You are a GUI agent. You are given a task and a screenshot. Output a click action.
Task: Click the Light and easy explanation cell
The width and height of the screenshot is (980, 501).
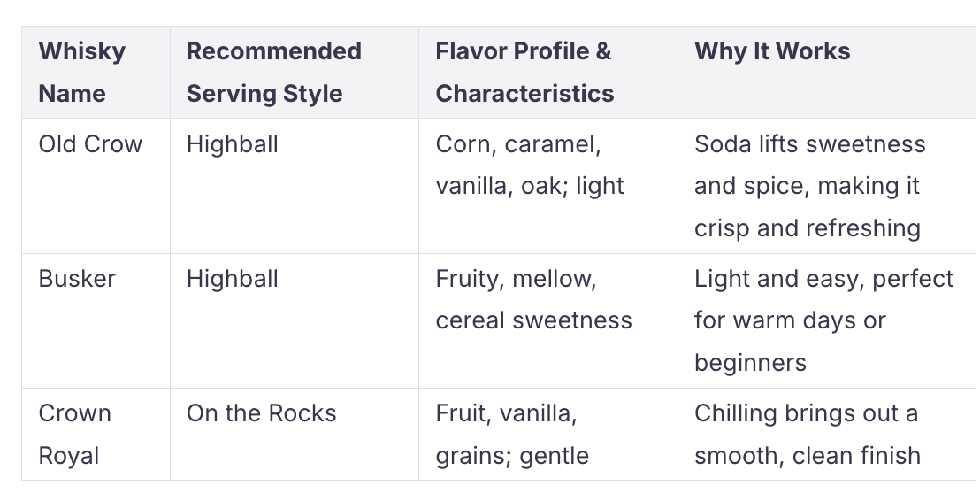(827, 320)
